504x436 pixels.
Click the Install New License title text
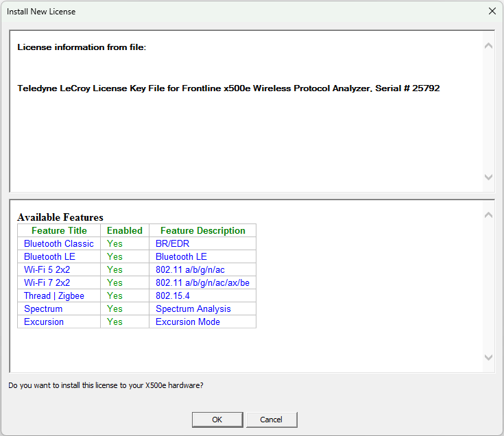pyautogui.click(x=41, y=12)
